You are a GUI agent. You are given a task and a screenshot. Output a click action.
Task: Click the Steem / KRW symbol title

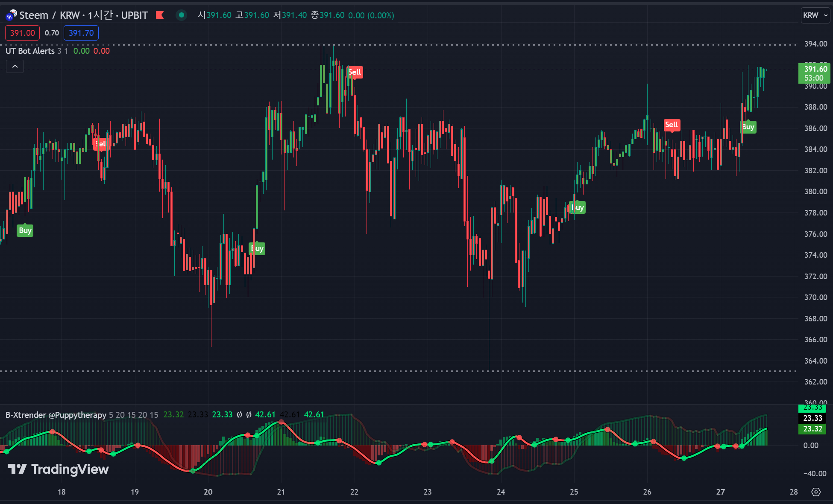49,15
